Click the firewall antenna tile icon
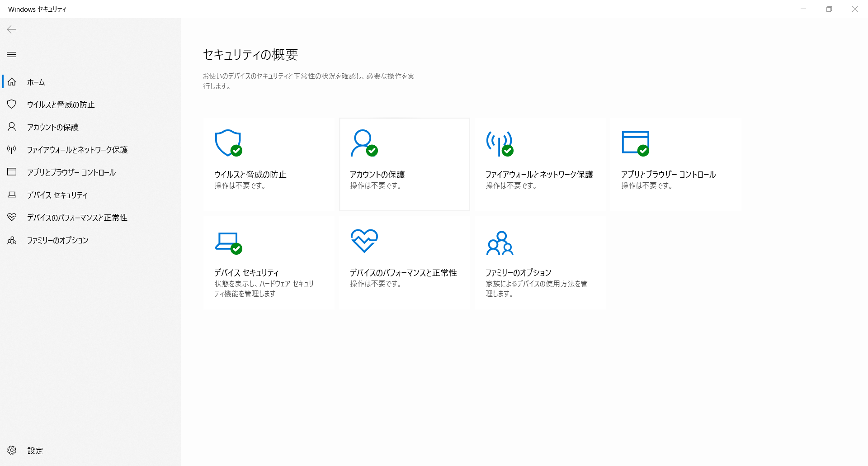Viewport: 868px width, 466px height. 499,143
